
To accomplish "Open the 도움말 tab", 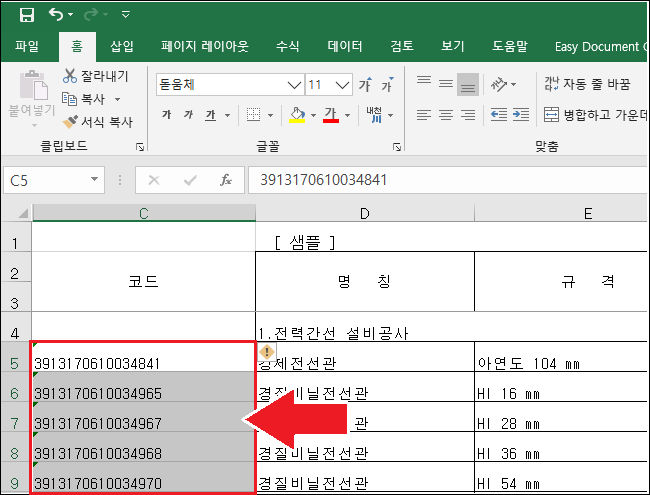I will 510,46.
